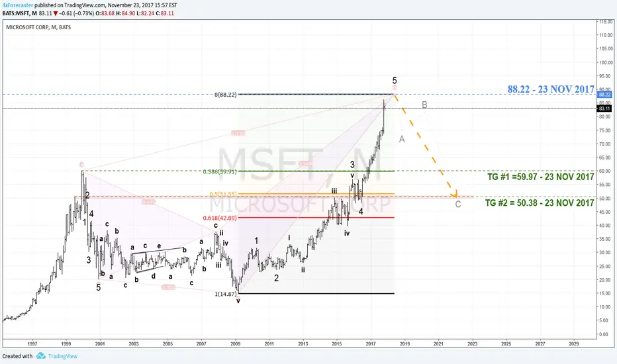Select the 'TG #2 = 50.38 - 23 NOV 2017' label

tap(540, 203)
